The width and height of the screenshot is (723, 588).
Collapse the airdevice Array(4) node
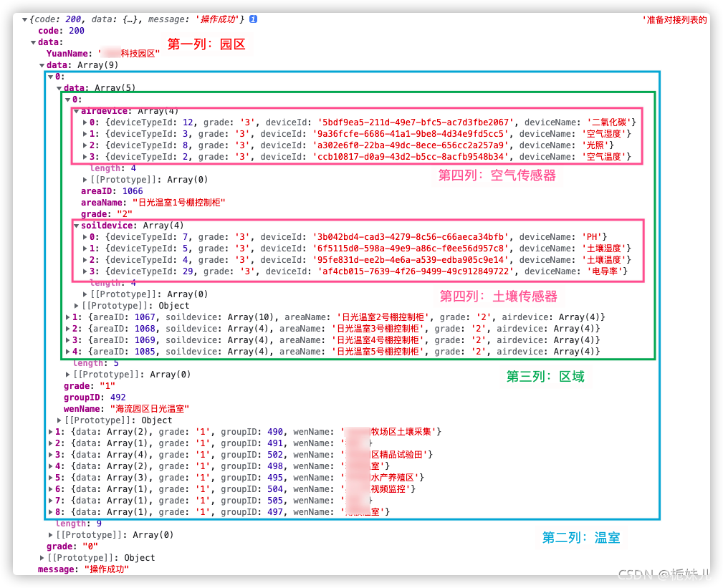(x=77, y=111)
